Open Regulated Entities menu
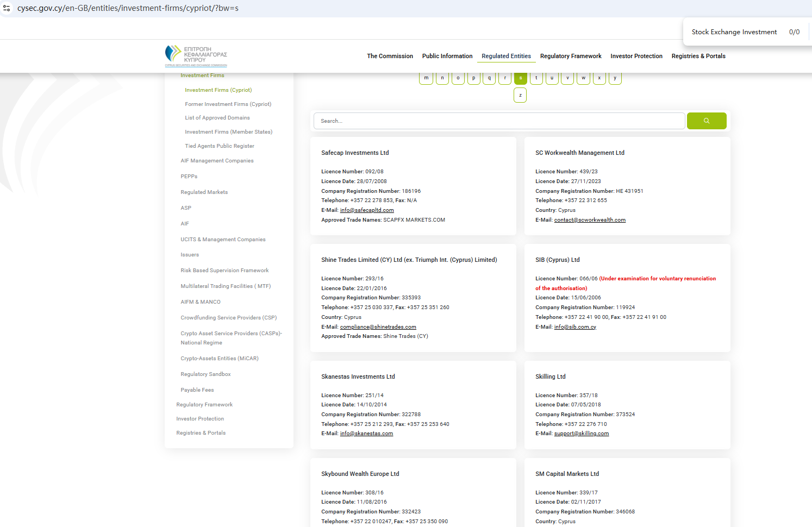 click(506, 56)
